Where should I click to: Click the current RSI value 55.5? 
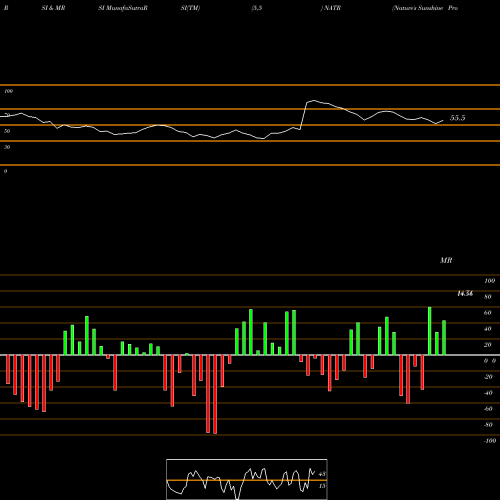coord(457,118)
